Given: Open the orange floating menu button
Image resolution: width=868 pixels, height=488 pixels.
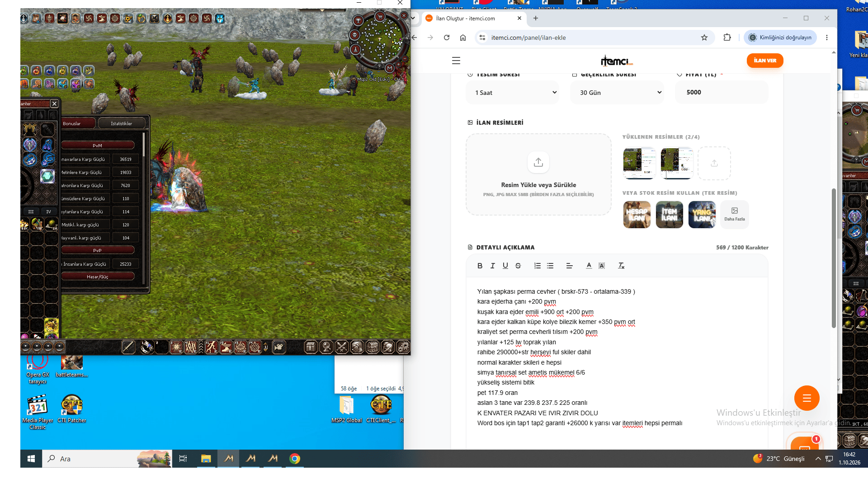Looking at the screenshot, I should coord(807,398).
